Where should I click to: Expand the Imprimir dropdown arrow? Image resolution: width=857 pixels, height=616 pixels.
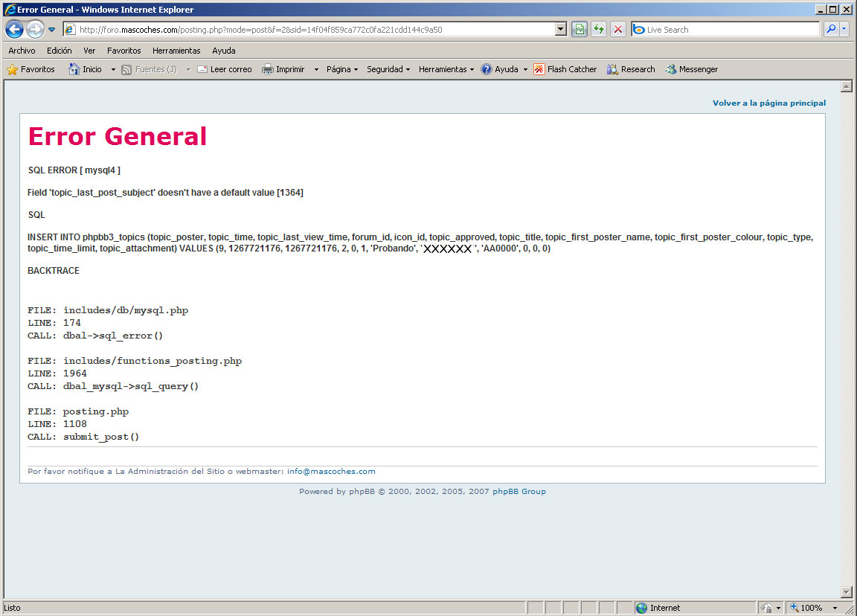[316, 69]
